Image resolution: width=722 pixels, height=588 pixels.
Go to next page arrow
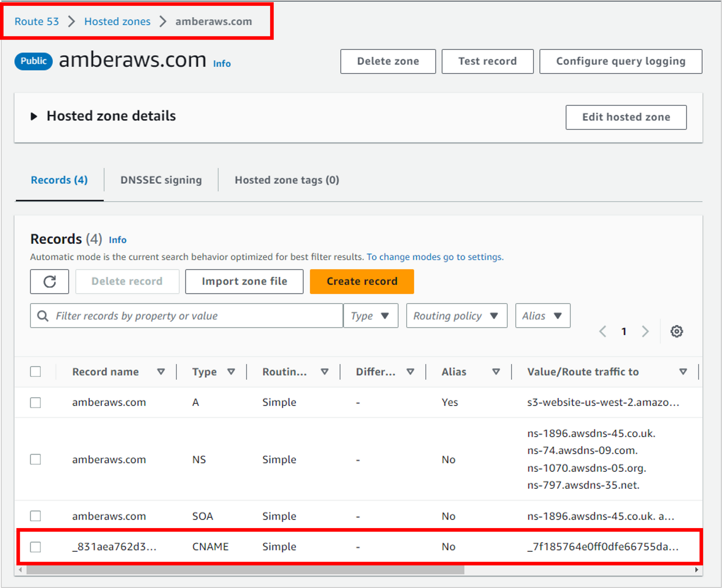click(x=645, y=331)
